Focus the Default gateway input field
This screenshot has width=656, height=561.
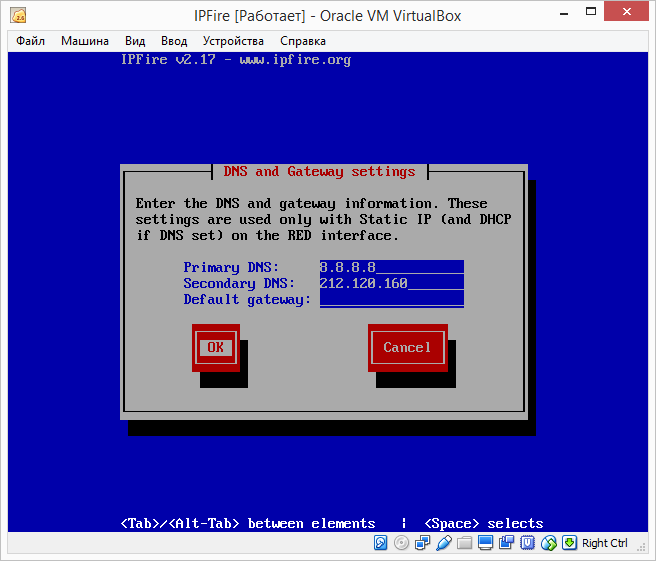[x=392, y=300]
